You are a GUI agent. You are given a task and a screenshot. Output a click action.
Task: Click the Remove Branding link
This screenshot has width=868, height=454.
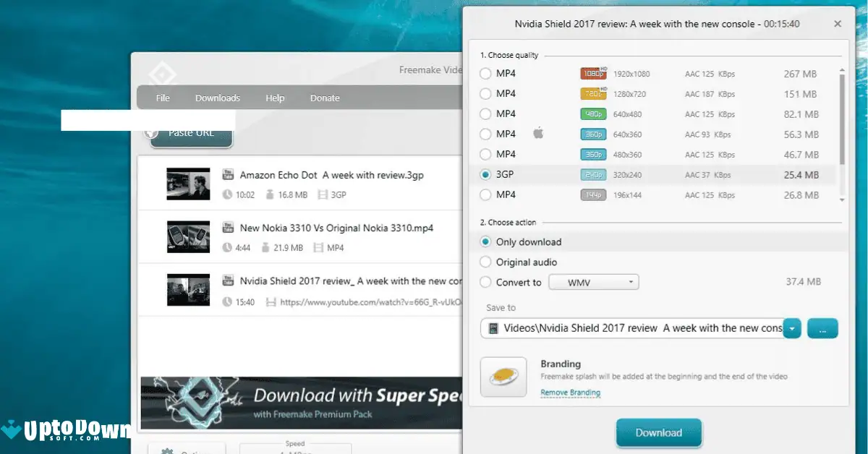pos(569,392)
